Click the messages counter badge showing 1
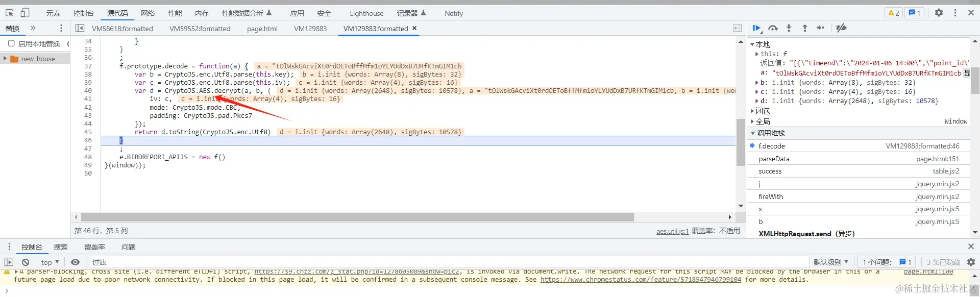Viewport: 980px width, 297px height. pyautogui.click(x=914, y=13)
